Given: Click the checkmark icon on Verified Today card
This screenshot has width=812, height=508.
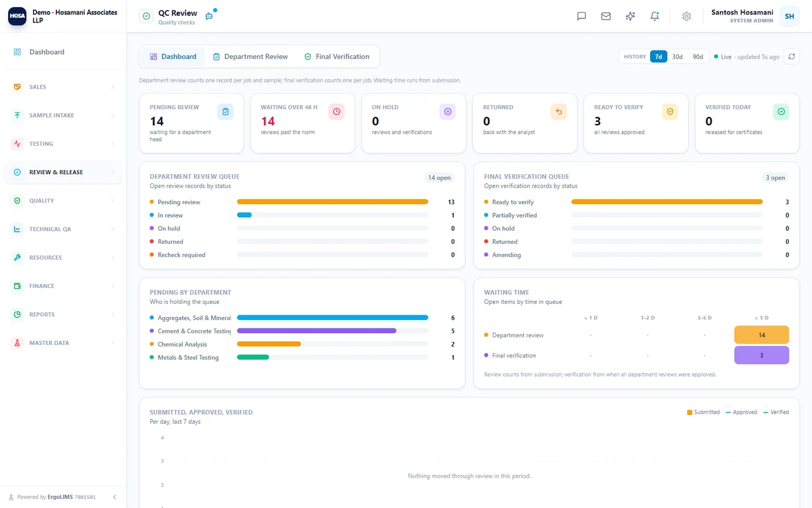Looking at the screenshot, I should (781, 111).
